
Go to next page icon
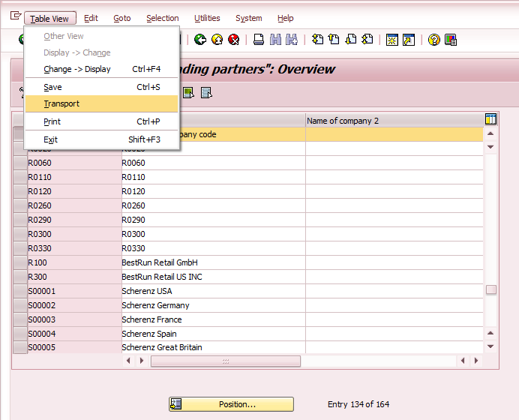(x=351, y=40)
